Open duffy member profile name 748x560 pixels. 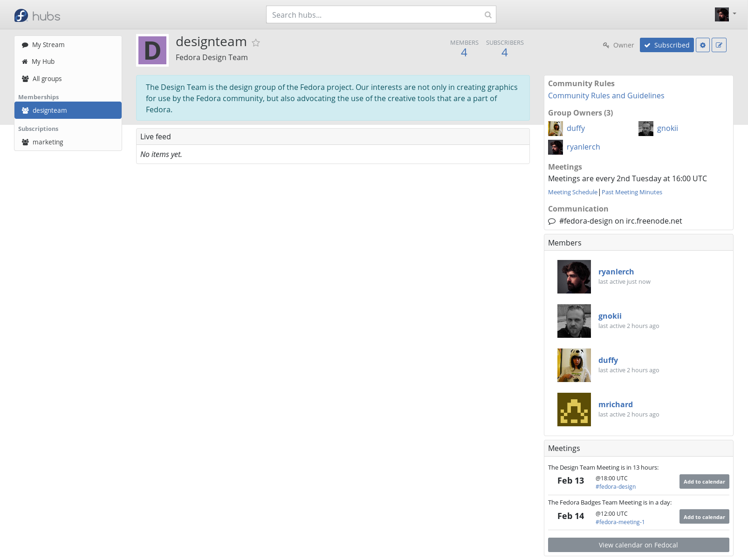(x=608, y=360)
